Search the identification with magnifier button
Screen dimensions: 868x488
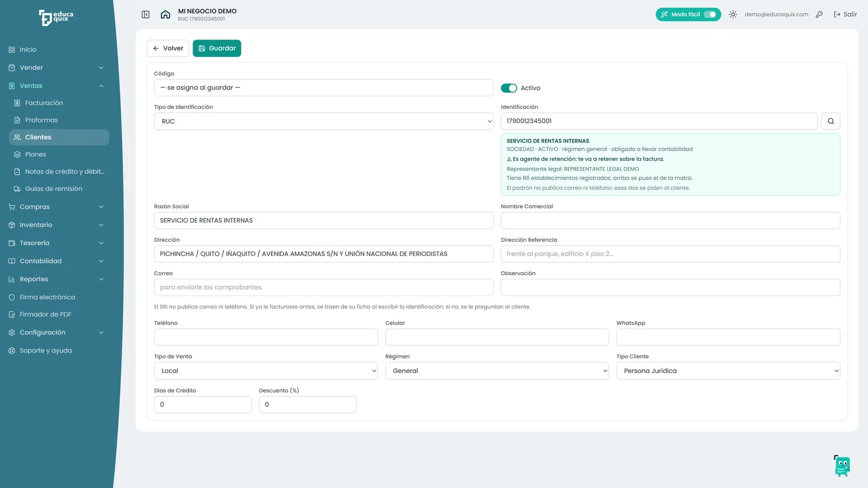(x=831, y=121)
